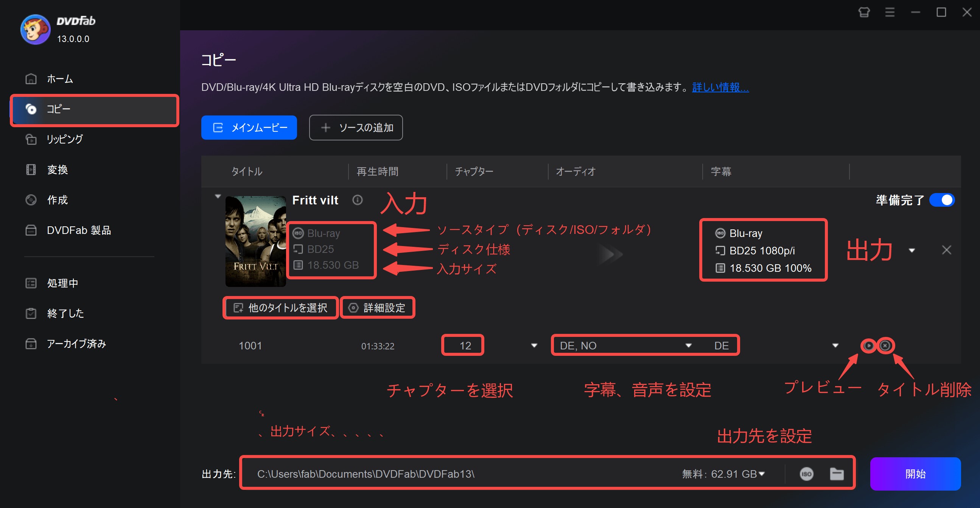Select title number 1001
The image size is (980, 508).
(250, 346)
